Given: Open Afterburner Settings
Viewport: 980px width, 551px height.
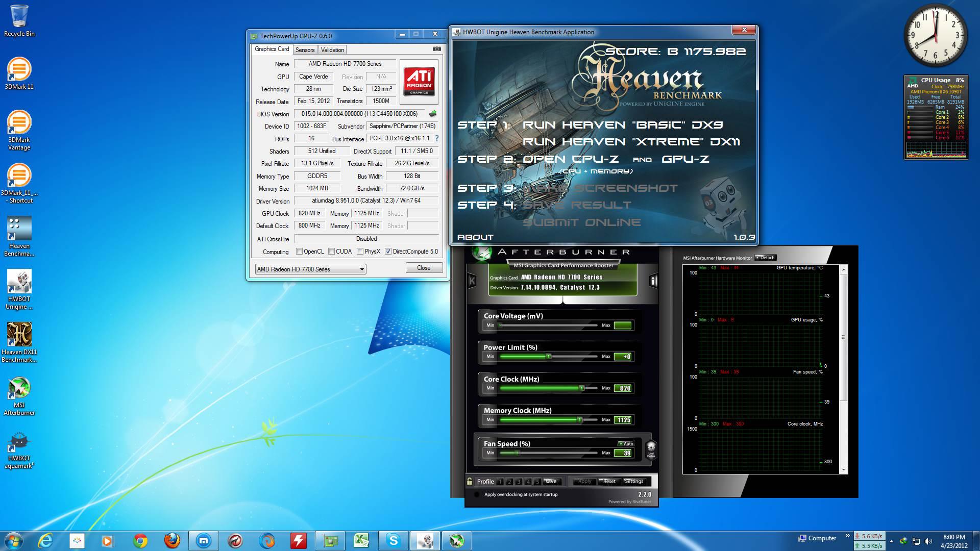Looking at the screenshot, I should coord(634,481).
